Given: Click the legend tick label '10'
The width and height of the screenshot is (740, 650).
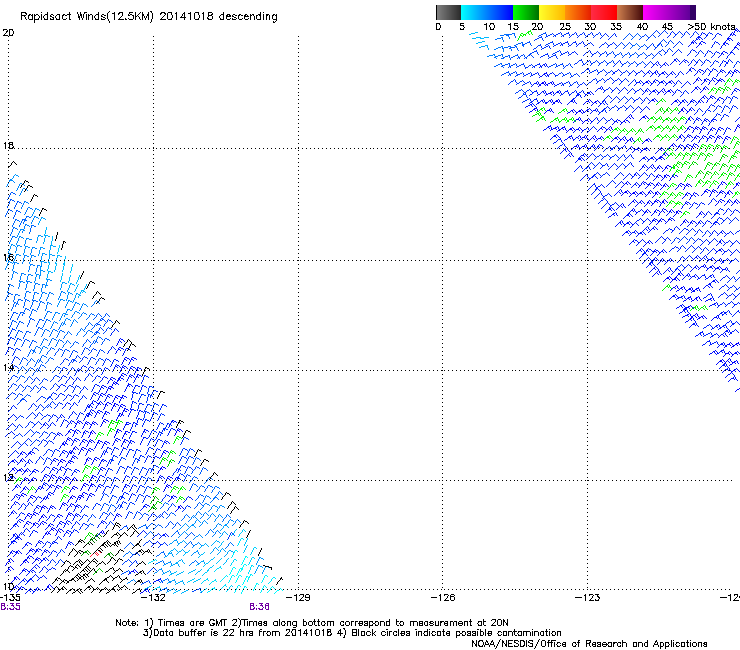Looking at the screenshot, I should 489,27.
